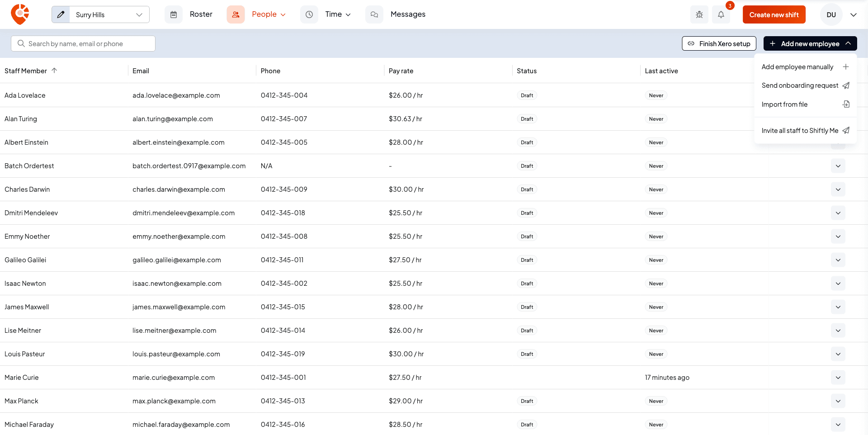Viewport: 868px width, 435px height.
Task: Click the Roster calendar icon
Action: coord(174,14)
